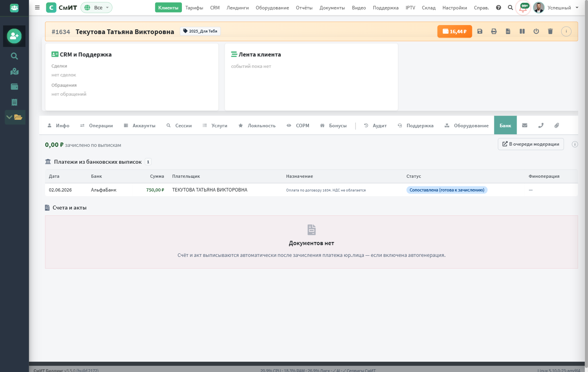Click payer ТЕКУТОВА ТАТЬЯНА ВИКТОРОВНА

point(210,190)
